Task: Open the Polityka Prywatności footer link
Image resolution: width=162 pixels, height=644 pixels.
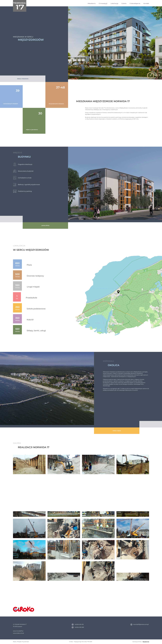Action: [x=23, y=642]
